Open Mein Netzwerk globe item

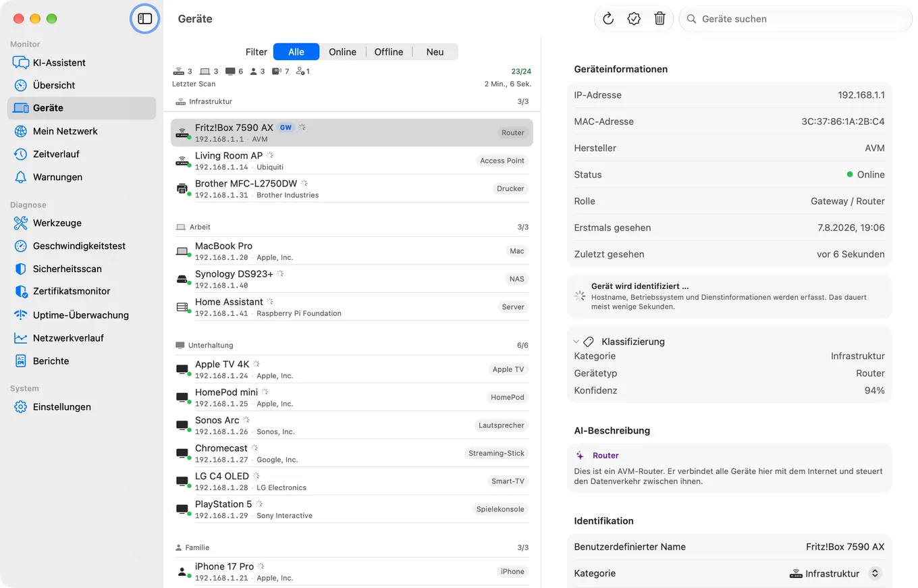pos(82,131)
